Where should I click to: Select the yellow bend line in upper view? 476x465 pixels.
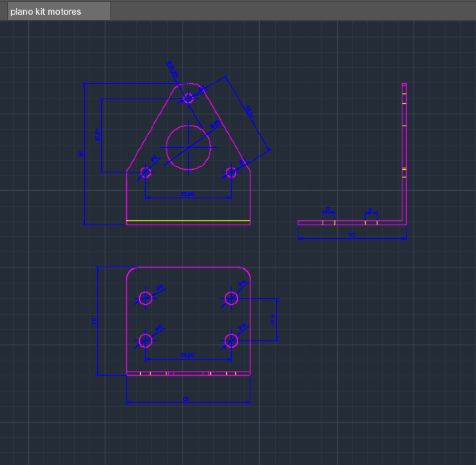click(188, 221)
